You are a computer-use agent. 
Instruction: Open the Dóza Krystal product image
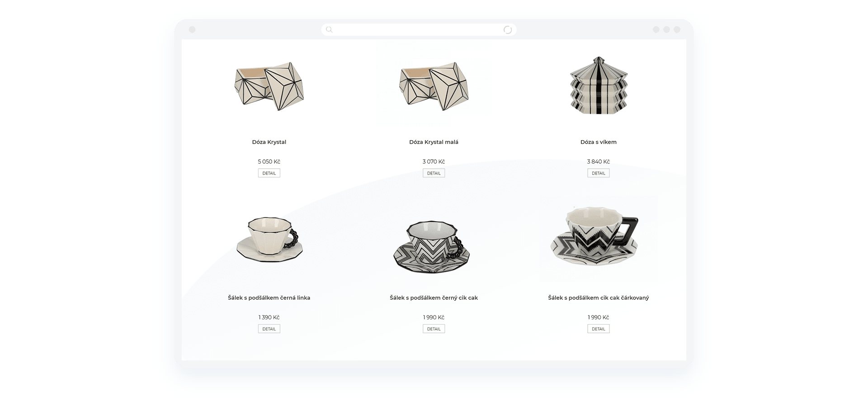[x=269, y=86]
